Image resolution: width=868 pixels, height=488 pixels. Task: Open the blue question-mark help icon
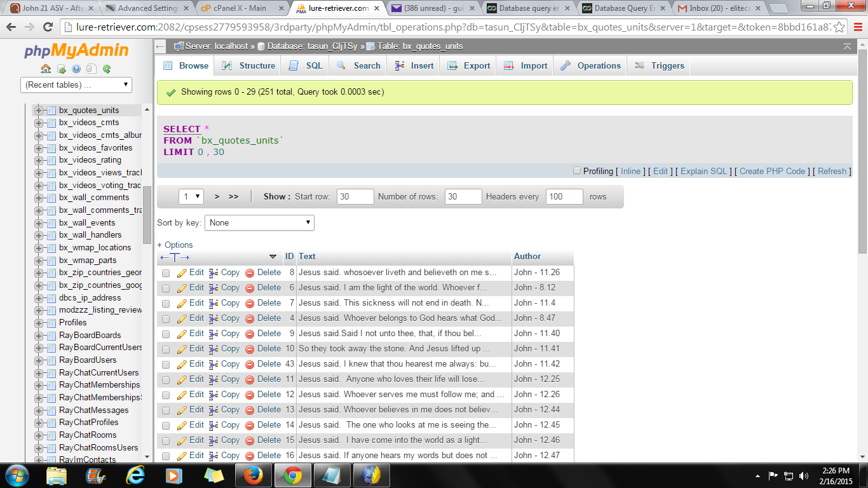coord(76,69)
